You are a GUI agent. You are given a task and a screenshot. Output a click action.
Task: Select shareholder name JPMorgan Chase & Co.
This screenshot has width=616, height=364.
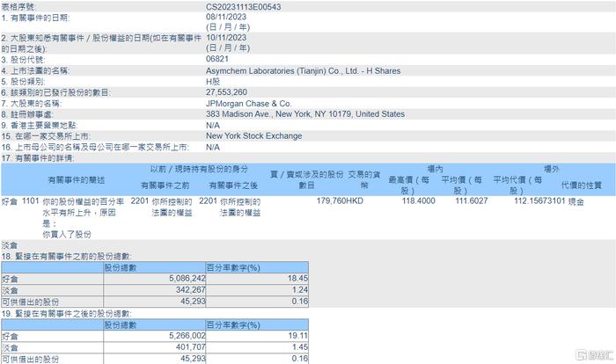[248, 104]
